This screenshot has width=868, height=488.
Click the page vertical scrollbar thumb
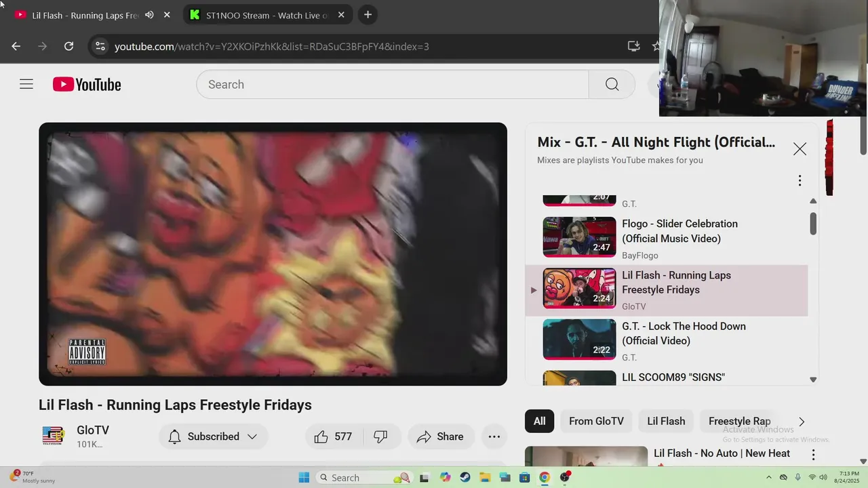click(x=863, y=137)
